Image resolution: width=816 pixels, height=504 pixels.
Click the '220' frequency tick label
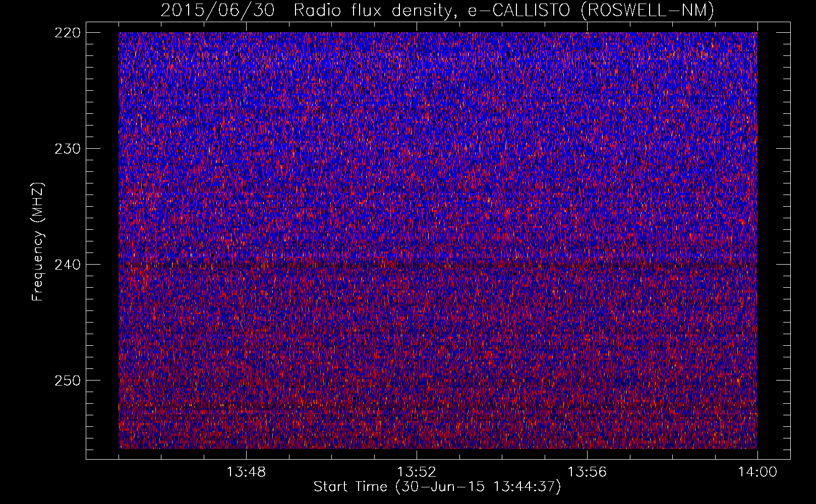(x=67, y=33)
